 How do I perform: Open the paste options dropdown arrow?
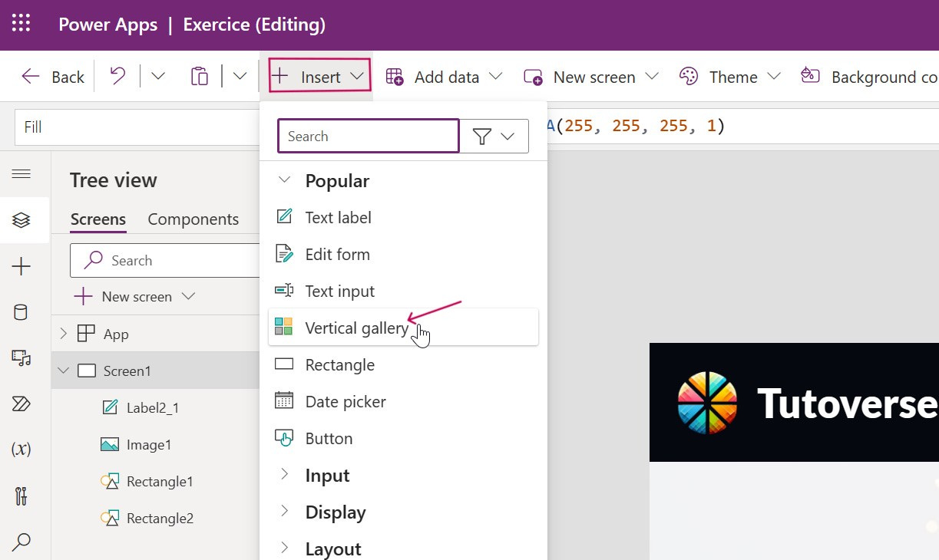[240, 76]
